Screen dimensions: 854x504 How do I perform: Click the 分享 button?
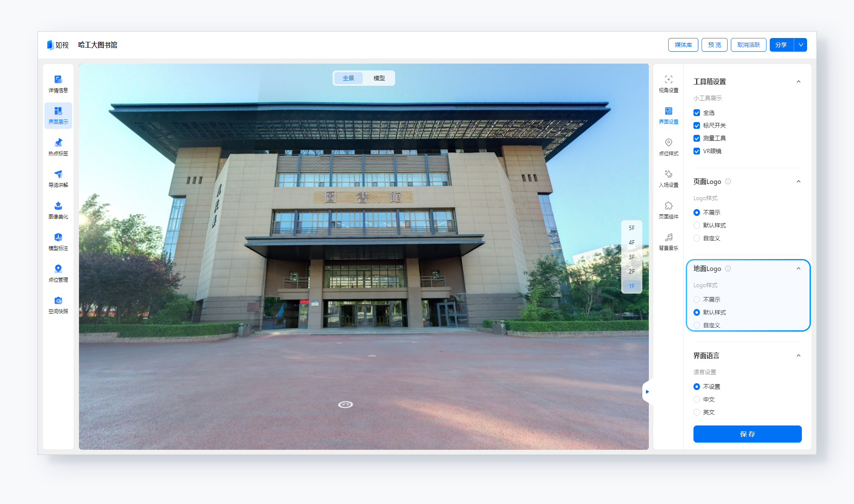click(x=781, y=45)
